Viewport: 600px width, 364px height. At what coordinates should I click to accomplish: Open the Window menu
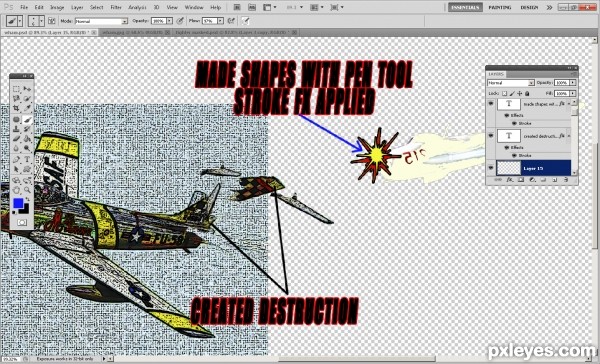(x=194, y=7)
